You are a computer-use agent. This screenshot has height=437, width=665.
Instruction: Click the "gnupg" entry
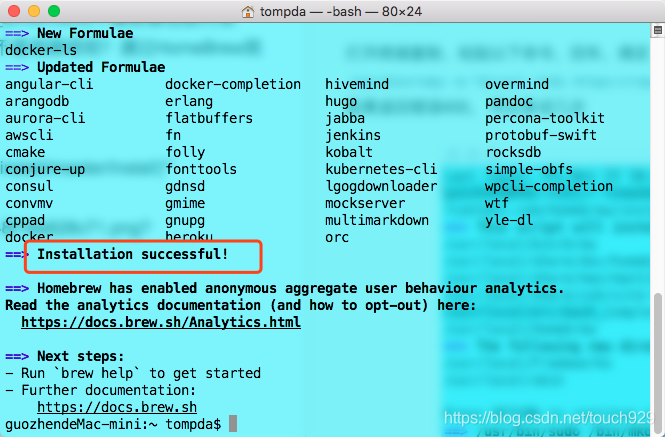point(185,220)
